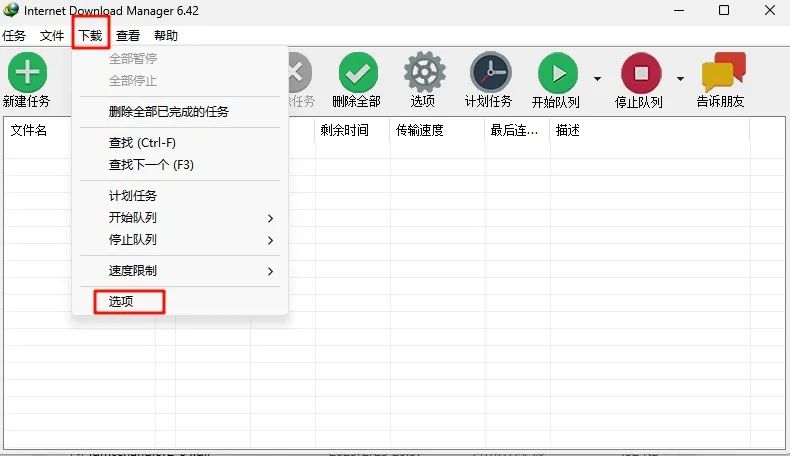Open the 帮助 menu
The image size is (790, 456).
pos(166,36)
